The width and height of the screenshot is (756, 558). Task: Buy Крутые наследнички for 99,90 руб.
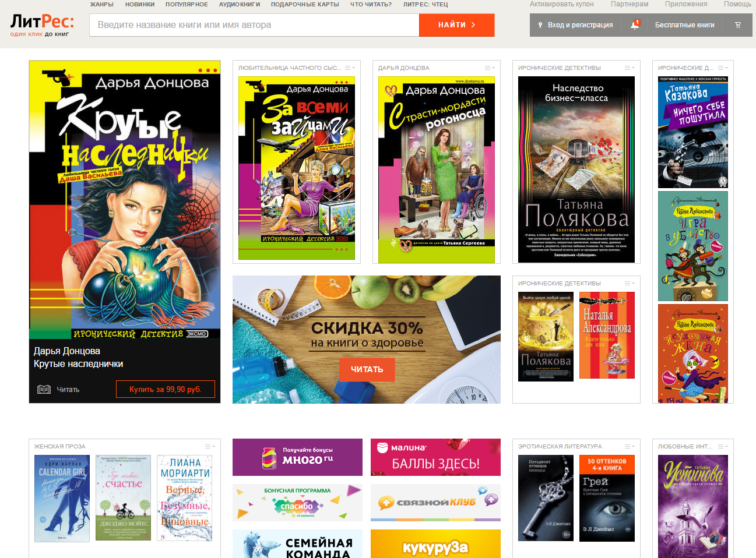tap(166, 389)
